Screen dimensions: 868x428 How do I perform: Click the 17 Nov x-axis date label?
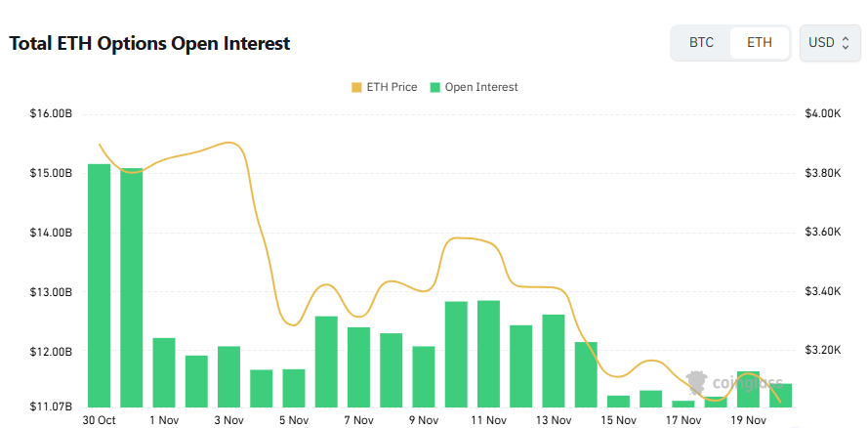click(x=683, y=420)
